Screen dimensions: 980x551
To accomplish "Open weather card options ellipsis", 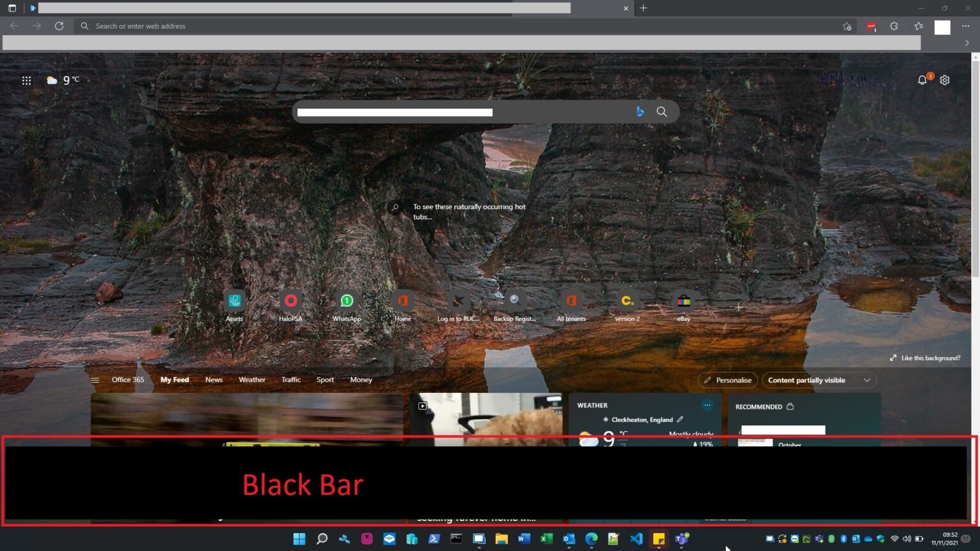I will [707, 405].
